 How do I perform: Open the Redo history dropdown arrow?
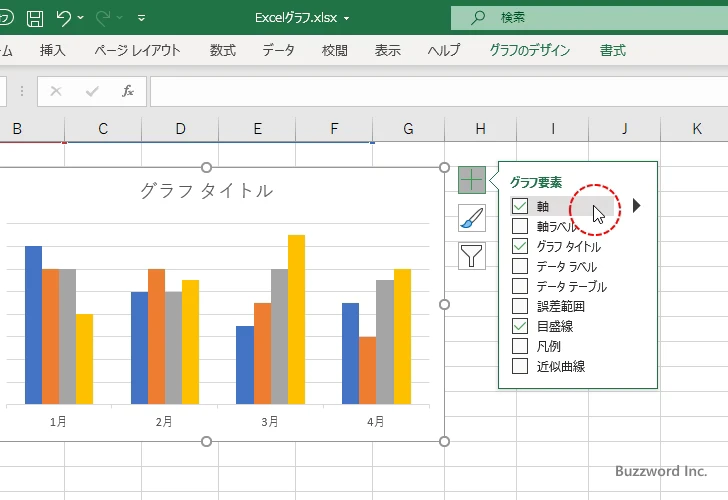(x=120, y=18)
